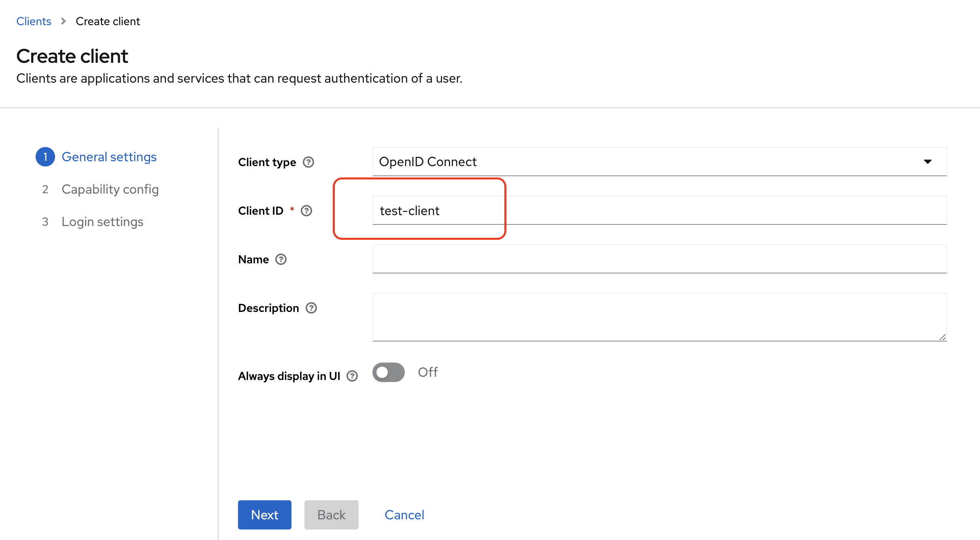Image resolution: width=980 pixels, height=540 pixels.
Task: Toggle the Always display in UI switch
Action: [388, 372]
